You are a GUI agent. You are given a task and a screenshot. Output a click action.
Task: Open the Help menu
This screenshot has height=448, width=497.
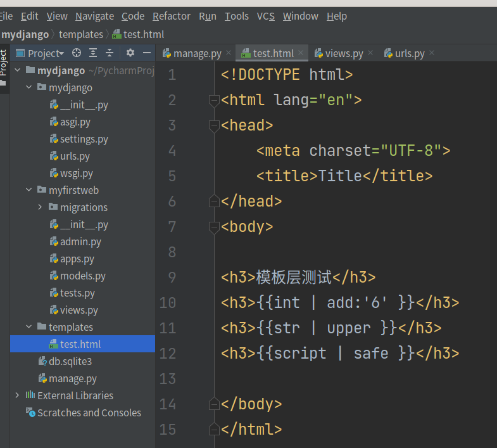click(337, 16)
